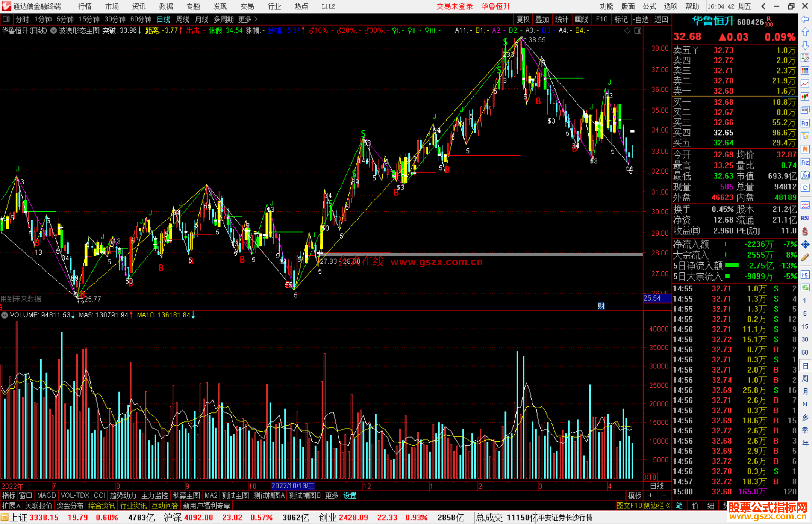Expand the 更多 period options list

[248, 19]
